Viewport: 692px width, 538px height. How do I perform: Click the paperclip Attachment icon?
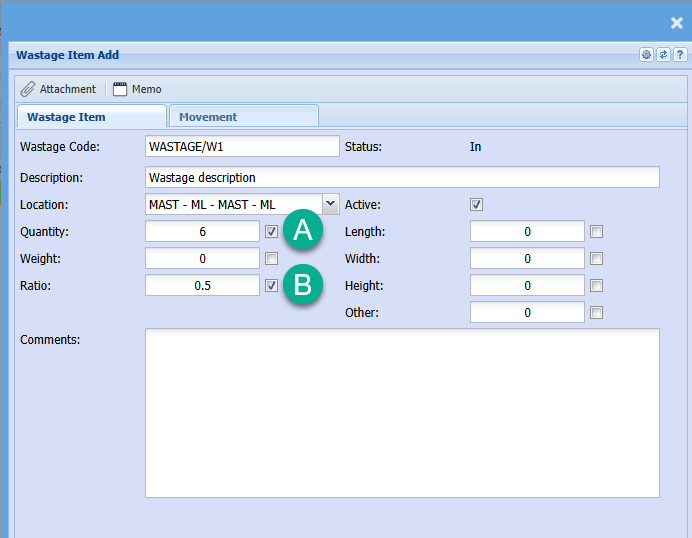(x=28, y=89)
